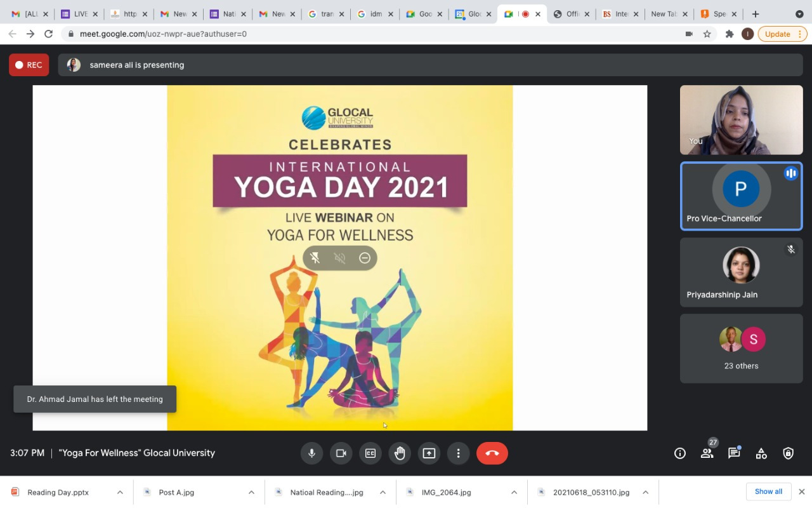812x508 pixels.
Task: Open the Activities panel
Action: tap(761, 453)
